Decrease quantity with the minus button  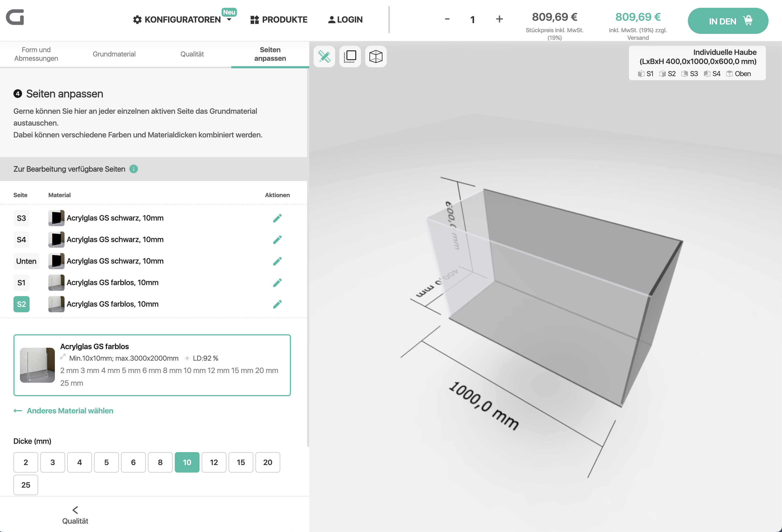pos(447,19)
